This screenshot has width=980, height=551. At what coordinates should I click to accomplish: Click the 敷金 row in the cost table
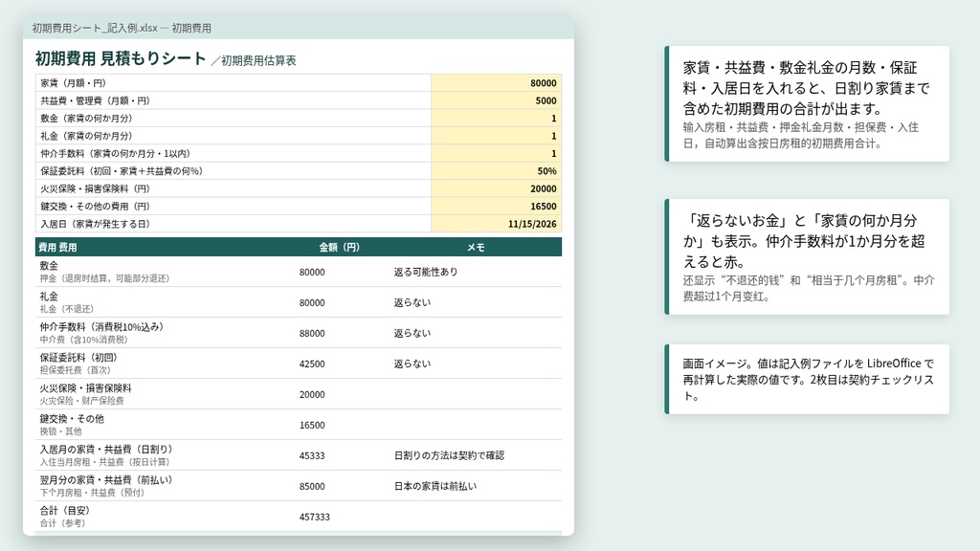point(299,272)
